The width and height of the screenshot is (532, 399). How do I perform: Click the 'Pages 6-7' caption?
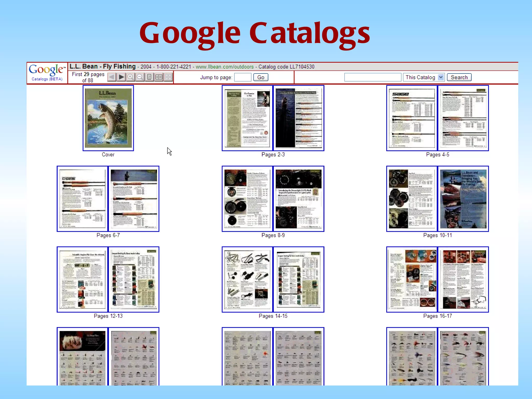[108, 235]
